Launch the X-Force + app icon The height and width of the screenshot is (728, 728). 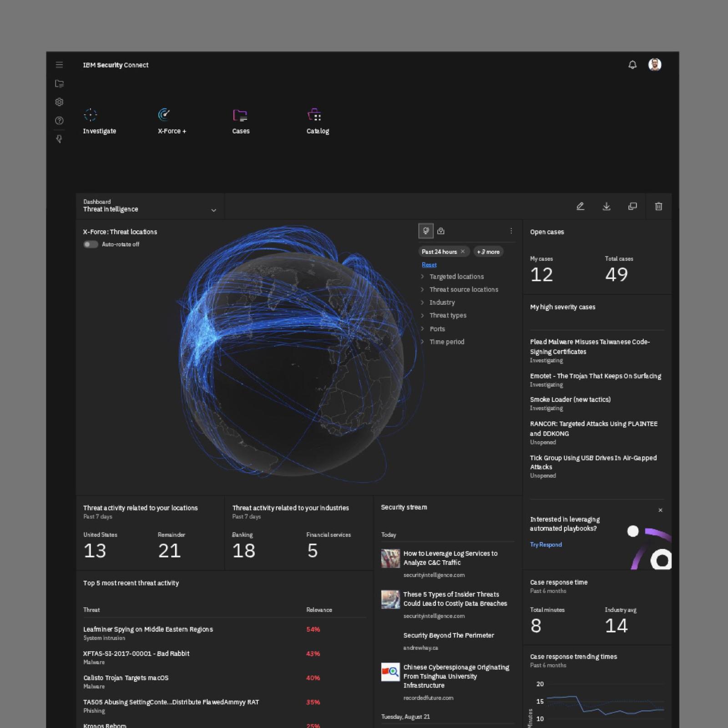click(x=164, y=115)
